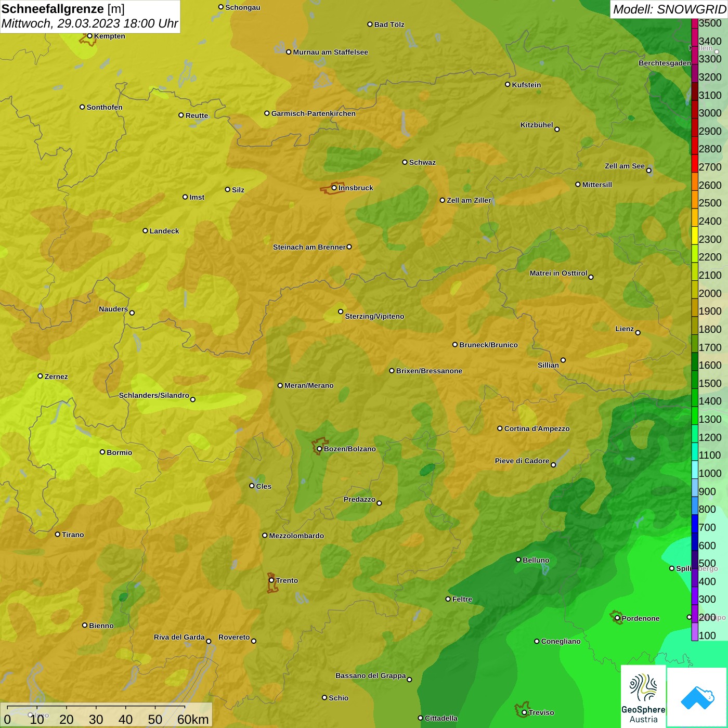Viewport: 728px width, 728px height.
Task: Click the Nauders location marker
Action: [x=132, y=313]
